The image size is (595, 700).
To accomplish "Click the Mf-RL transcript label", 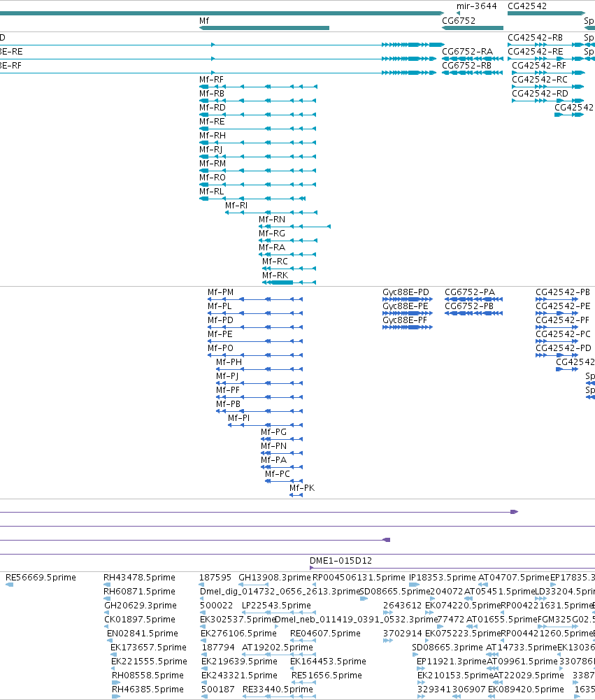I will (x=211, y=192).
